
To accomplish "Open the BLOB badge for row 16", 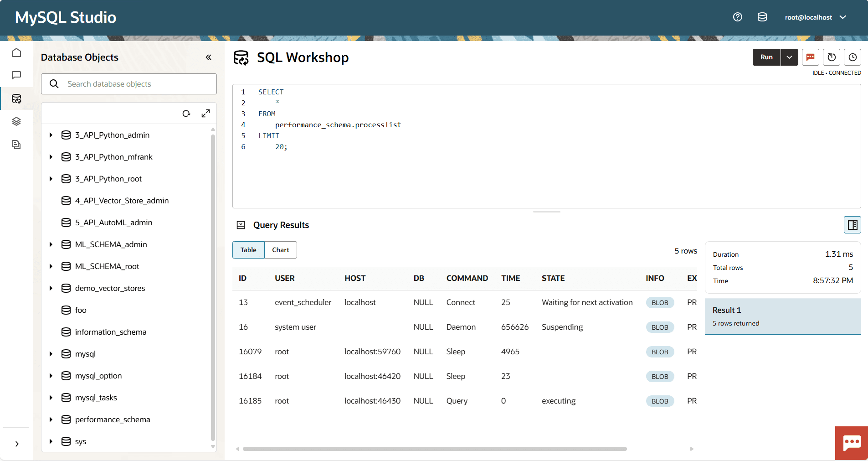I will click(x=660, y=327).
